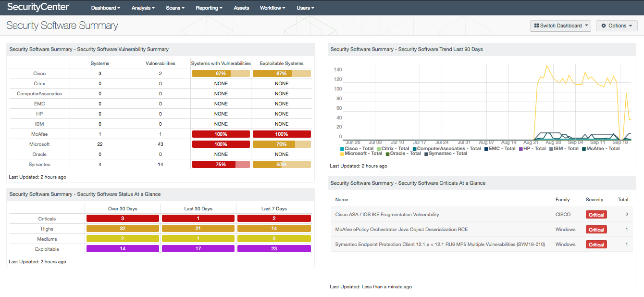The height and width of the screenshot is (297, 644).
Task: Open the Scans menu
Action: click(175, 8)
